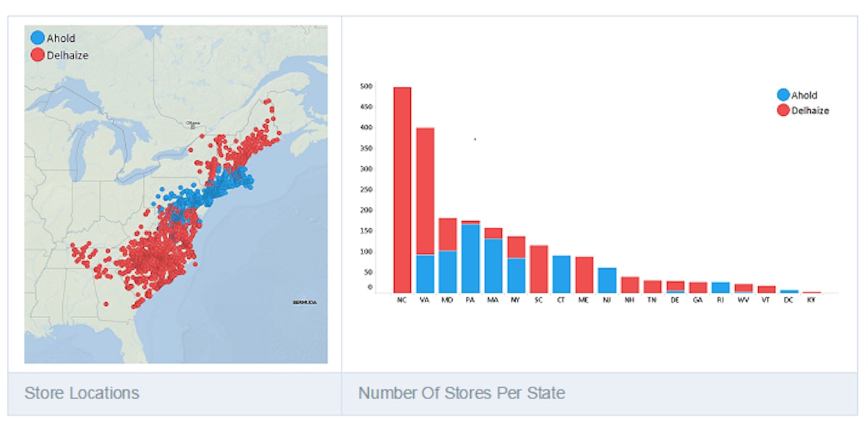Select the Connecticut (CT) bar
868x428 pixels.
561,274
